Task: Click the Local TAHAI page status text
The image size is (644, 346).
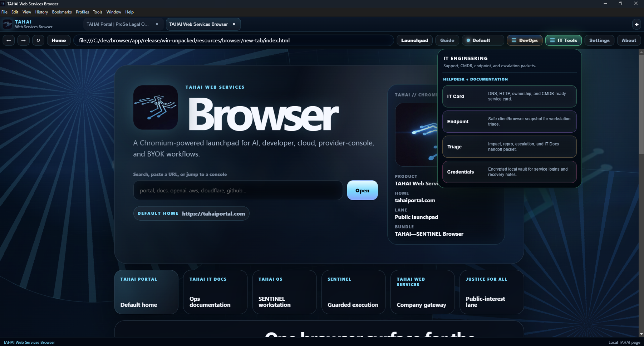Action: point(624,342)
